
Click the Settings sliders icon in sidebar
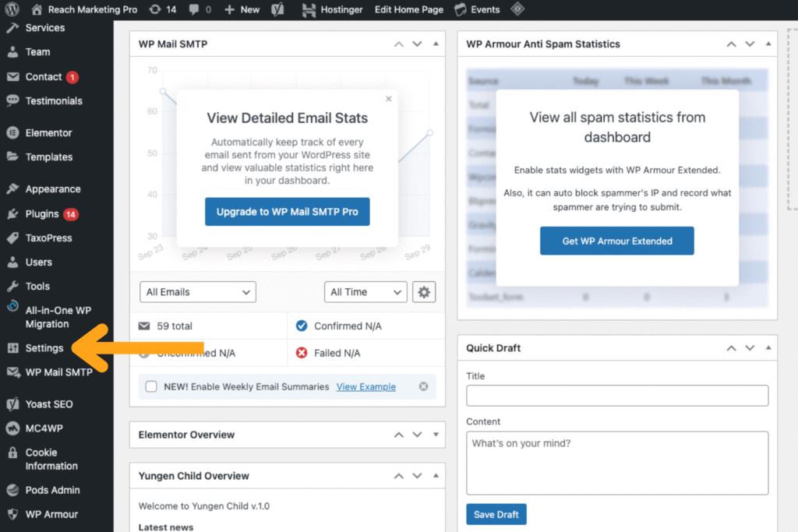click(12, 348)
